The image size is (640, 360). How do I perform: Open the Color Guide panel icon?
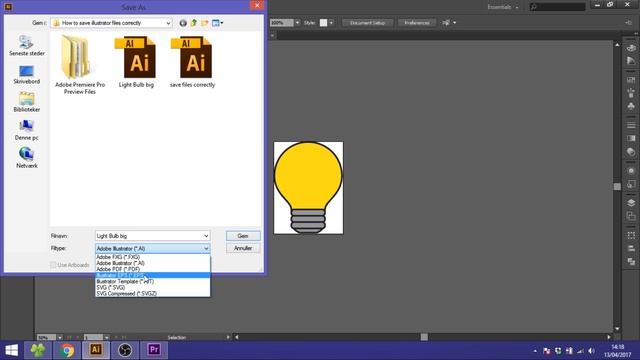pos(631,61)
